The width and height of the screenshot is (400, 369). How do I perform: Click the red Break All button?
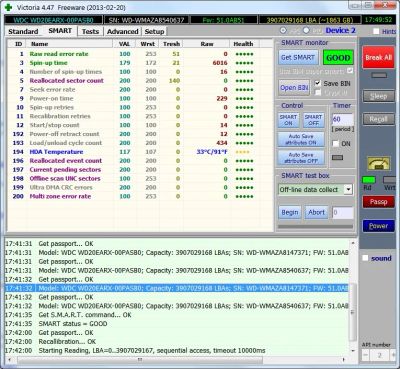click(378, 57)
